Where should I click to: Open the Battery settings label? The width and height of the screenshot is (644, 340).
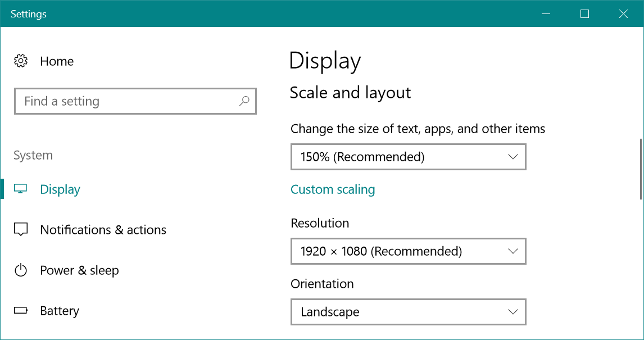pyautogui.click(x=60, y=311)
